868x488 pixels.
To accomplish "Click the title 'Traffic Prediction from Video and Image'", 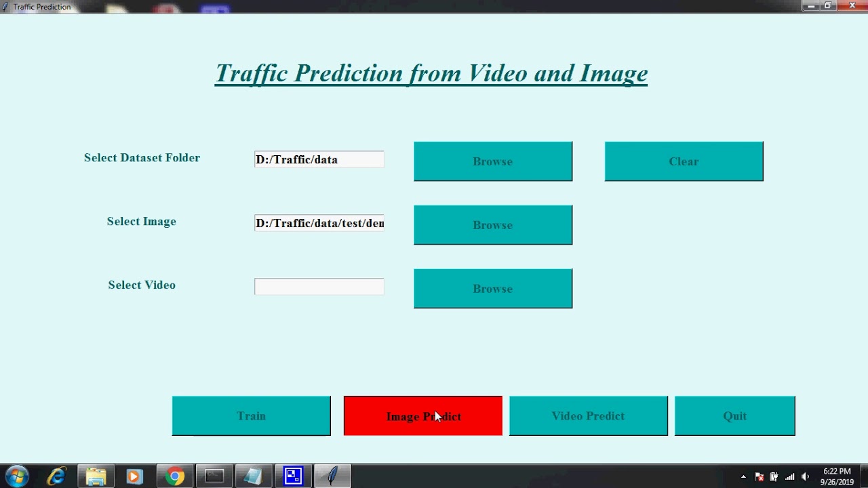I will click(431, 73).
